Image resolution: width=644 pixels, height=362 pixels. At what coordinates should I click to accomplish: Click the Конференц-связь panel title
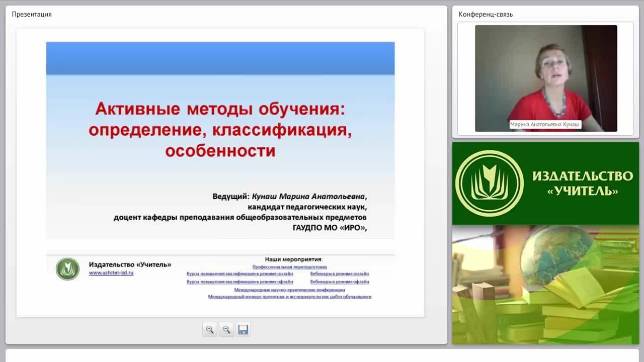point(486,14)
